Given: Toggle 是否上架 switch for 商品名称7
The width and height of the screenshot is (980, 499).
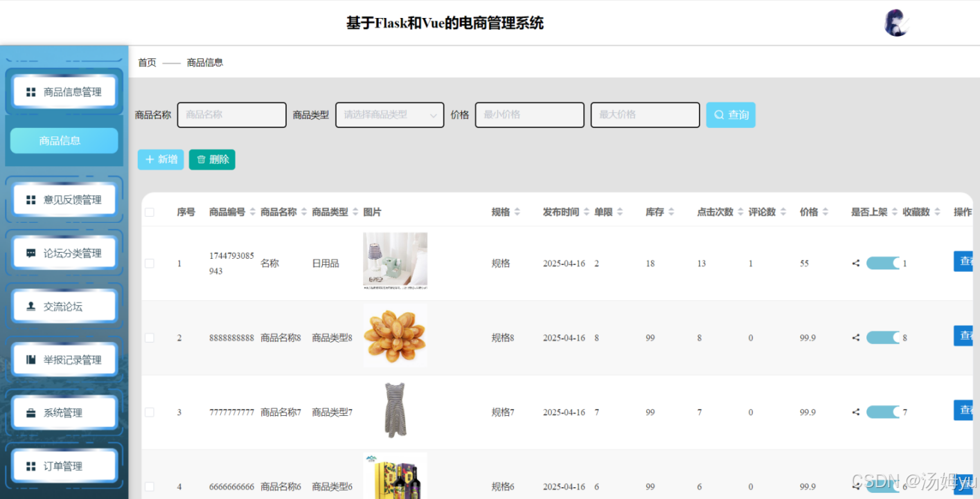Looking at the screenshot, I should pyautogui.click(x=883, y=412).
